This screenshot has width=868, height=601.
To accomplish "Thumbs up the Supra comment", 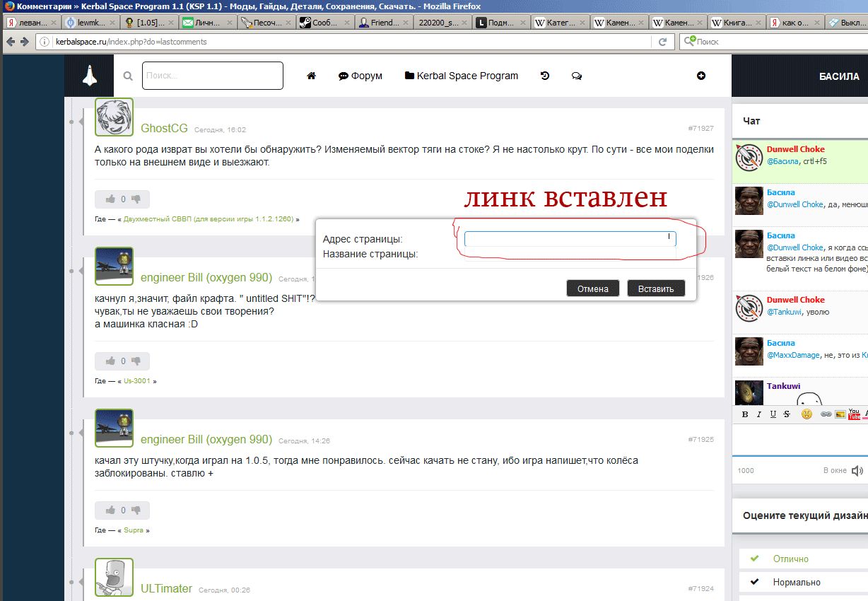I will (111, 510).
